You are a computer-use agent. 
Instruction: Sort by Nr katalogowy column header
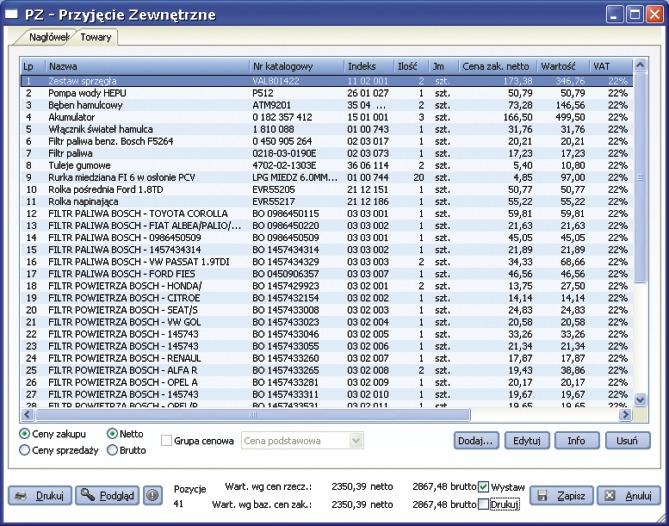click(x=297, y=67)
